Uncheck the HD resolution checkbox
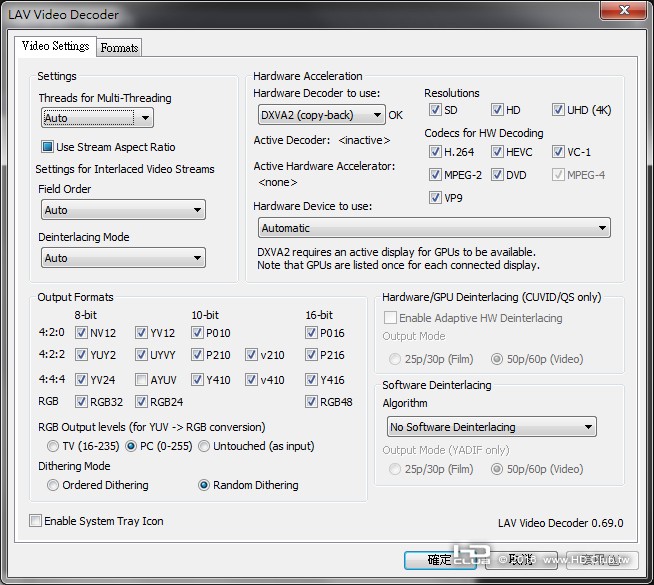Screen dimensions: 654x585 pos(496,110)
